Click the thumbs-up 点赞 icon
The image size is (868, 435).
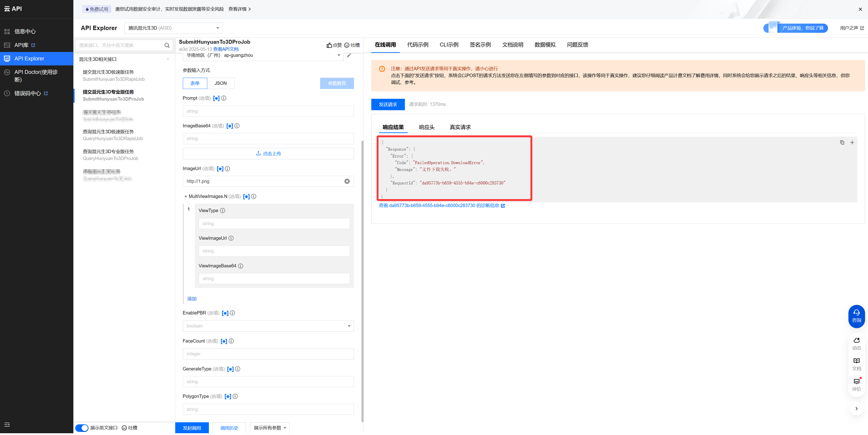(329, 45)
